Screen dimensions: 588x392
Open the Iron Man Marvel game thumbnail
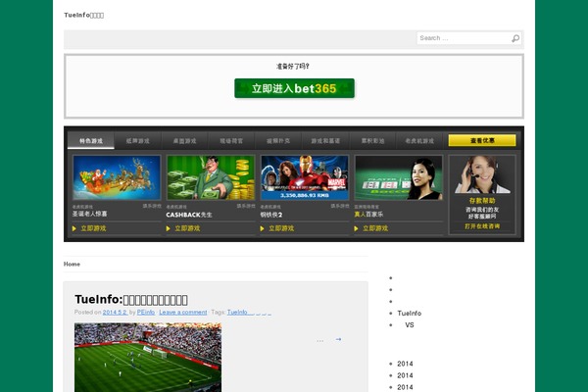click(305, 177)
